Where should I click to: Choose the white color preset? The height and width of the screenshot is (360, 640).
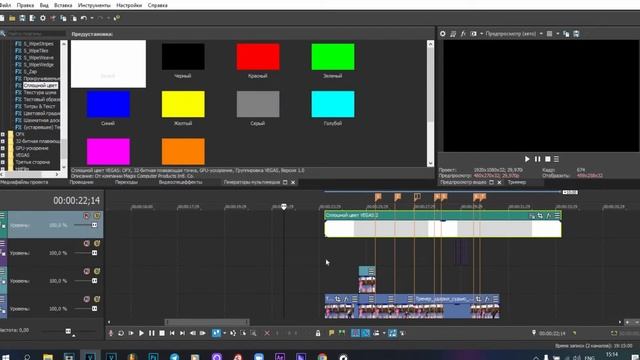[x=108, y=64]
